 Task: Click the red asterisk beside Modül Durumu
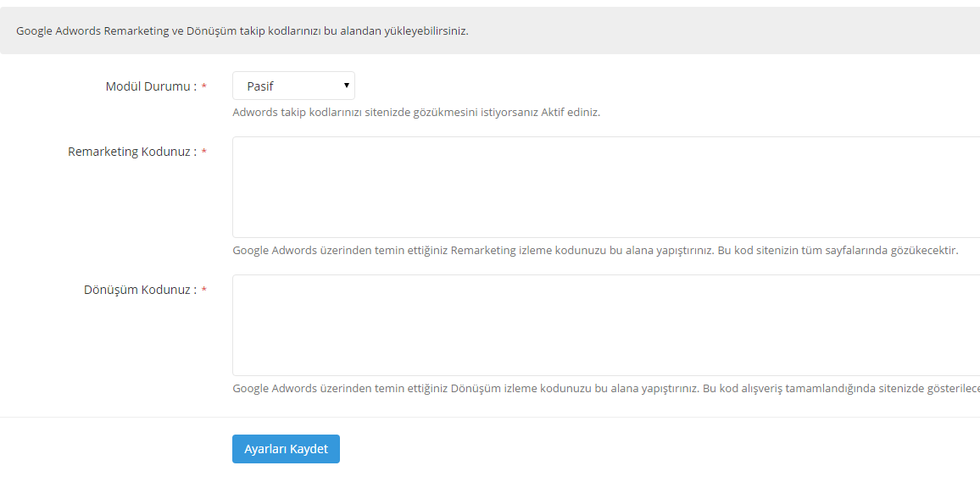pos(204,87)
